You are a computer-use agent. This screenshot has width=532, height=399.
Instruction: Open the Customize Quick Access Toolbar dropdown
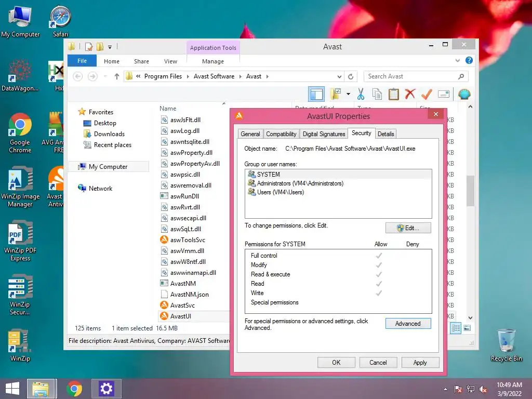pos(110,47)
